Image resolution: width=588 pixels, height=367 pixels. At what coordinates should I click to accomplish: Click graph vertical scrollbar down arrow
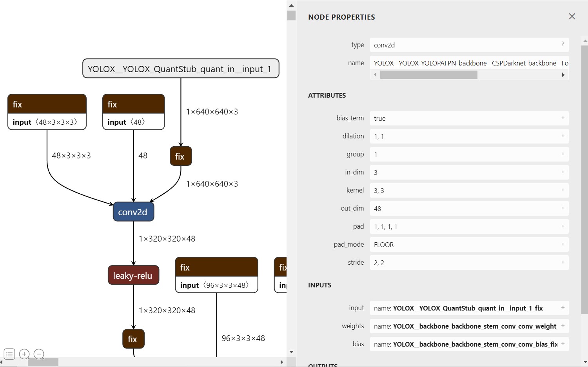[291, 352]
